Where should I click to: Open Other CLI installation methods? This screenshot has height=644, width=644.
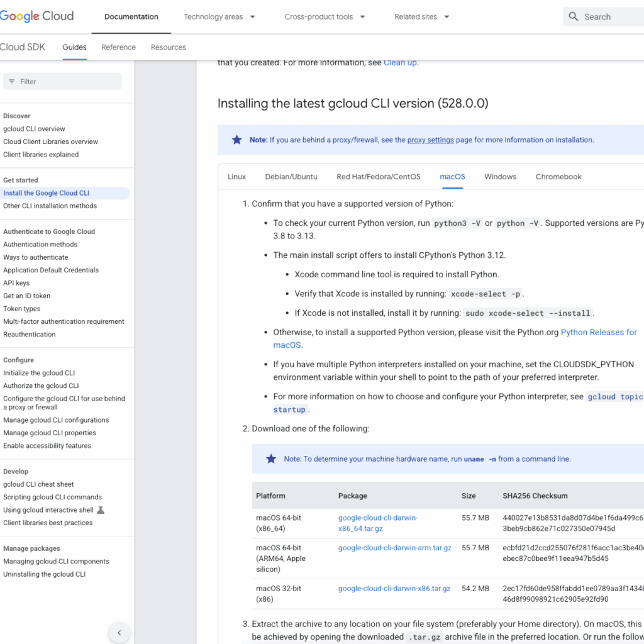(x=50, y=206)
